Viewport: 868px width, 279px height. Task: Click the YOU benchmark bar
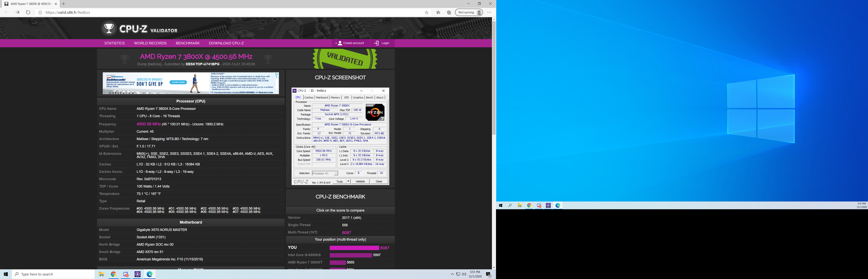(x=354, y=248)
